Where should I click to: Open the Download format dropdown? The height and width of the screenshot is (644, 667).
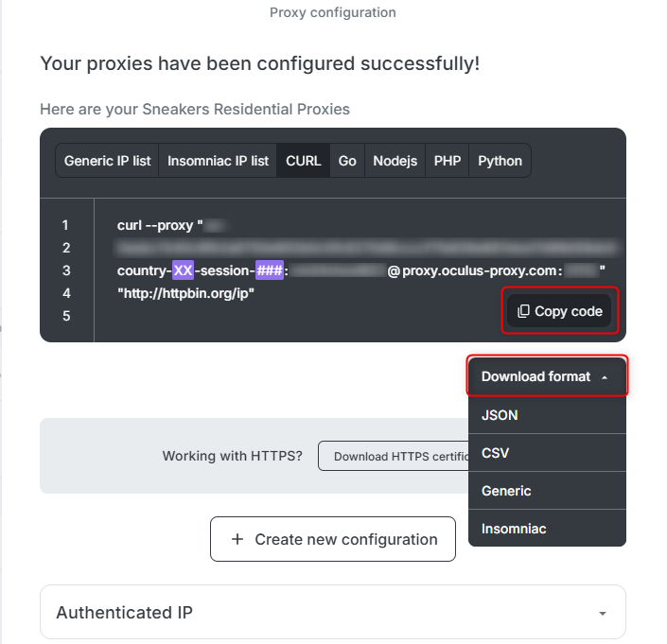coord(547,376)
